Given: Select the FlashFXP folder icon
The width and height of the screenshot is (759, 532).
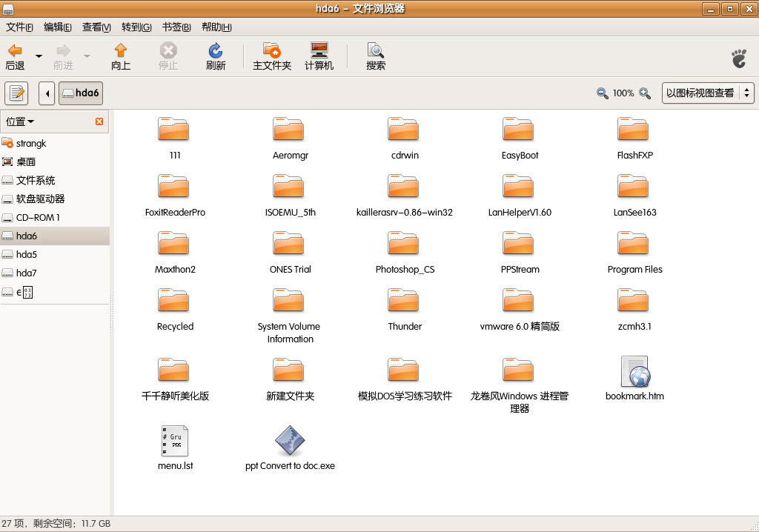Looking at the screenshot, I should point(633,129).
